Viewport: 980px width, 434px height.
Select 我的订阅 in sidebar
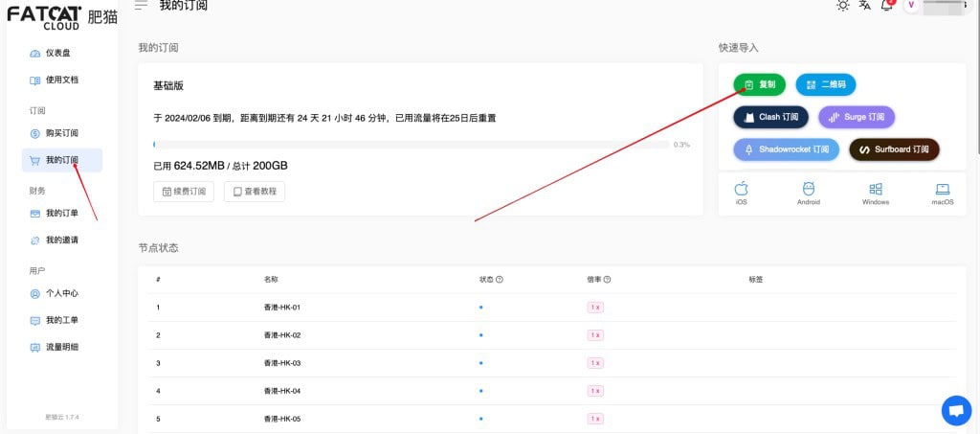tap(62, 160)
